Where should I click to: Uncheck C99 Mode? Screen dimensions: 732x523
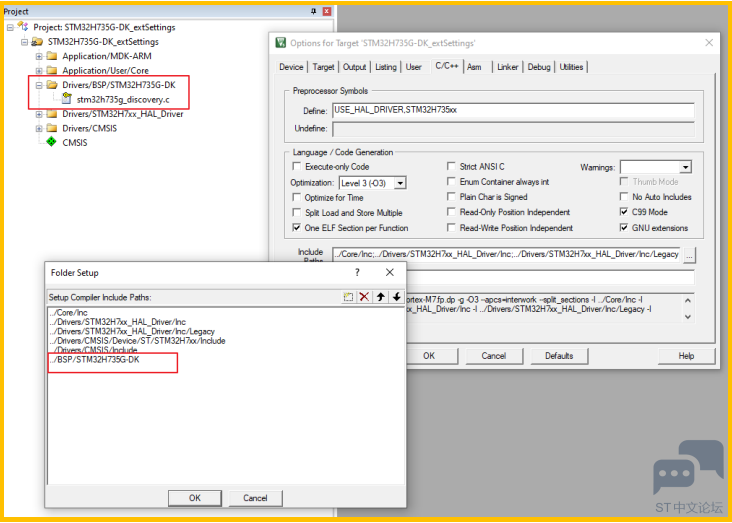click(x=624, y=212)
